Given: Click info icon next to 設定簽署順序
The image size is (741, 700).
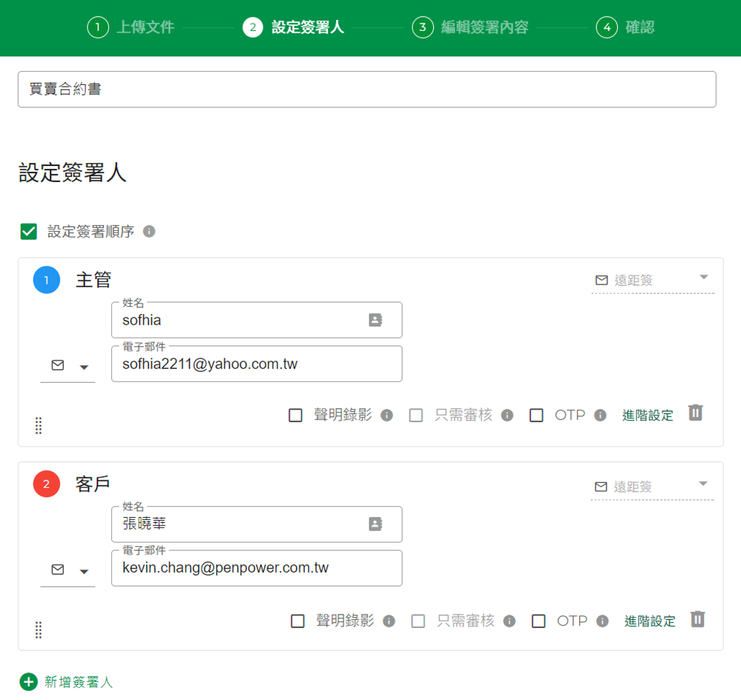Looking at the screenshot, I should [x=149, y=232].
